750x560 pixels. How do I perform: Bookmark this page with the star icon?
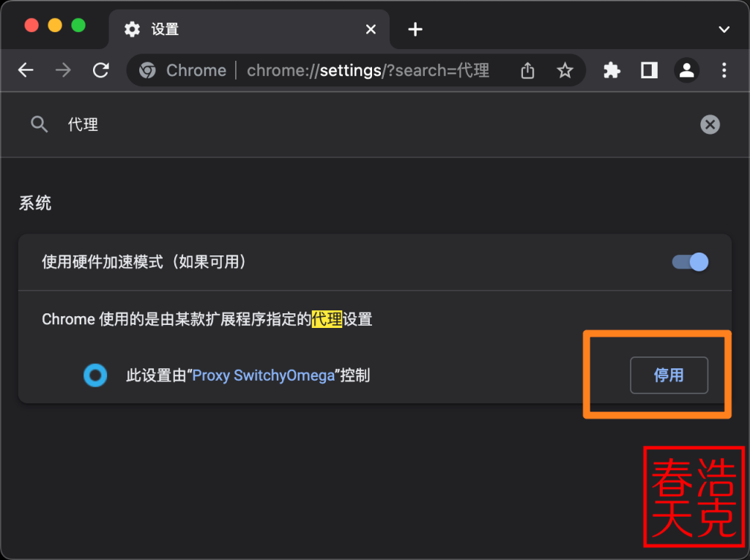(565, 70)
